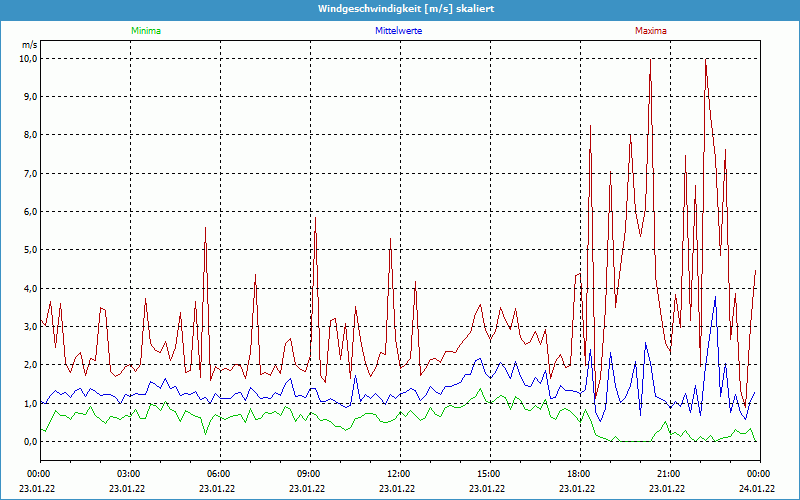The width and height of the screenshot is (800, 500).
Task: Click the 09:00 time axis label
Action: (310, 474)
